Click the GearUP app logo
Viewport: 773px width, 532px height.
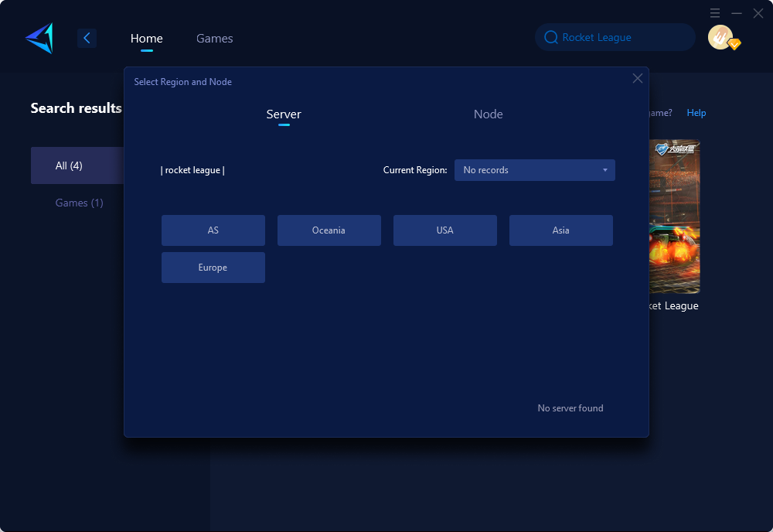tap(39, 38)
